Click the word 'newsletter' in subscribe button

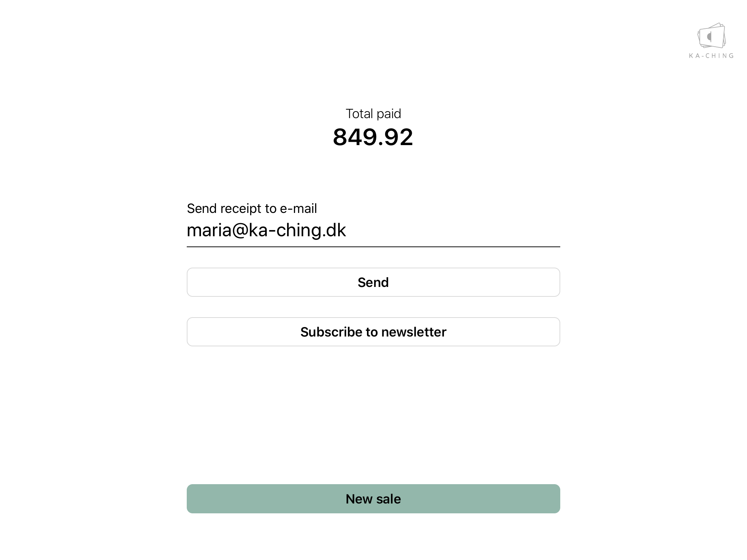tap(414, 332)
